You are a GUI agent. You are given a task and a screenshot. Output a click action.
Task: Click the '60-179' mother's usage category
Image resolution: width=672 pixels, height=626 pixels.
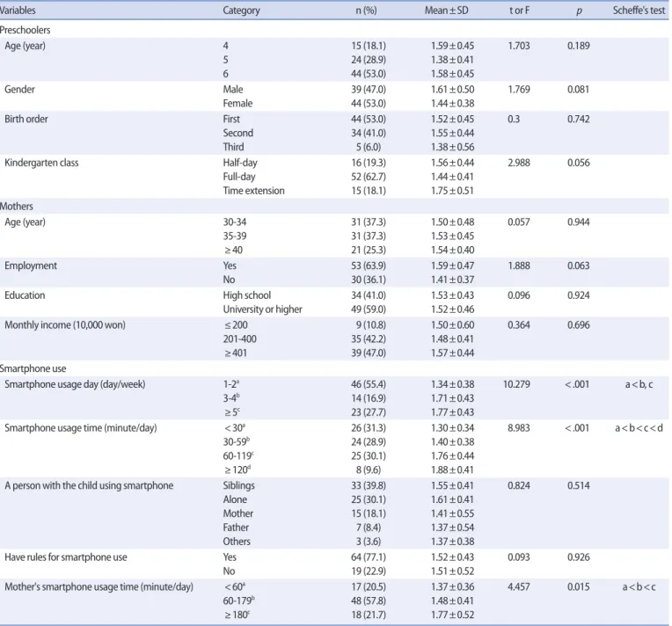point(237,601)
